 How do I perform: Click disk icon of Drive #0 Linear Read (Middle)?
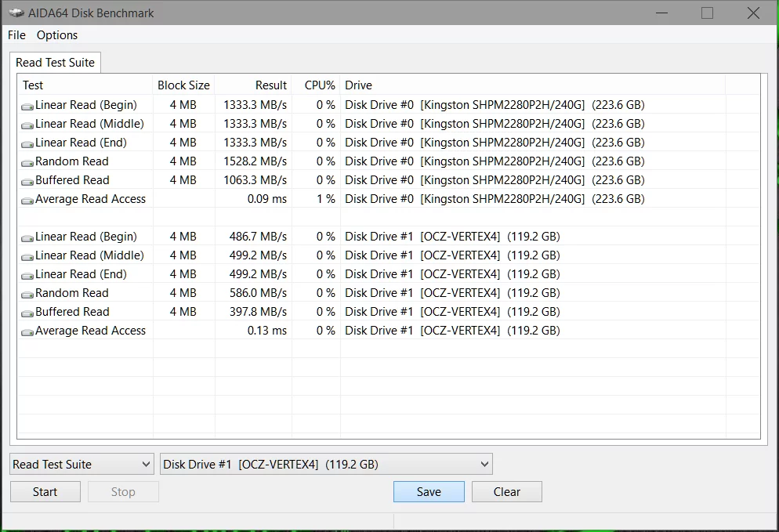pos(27,125)
